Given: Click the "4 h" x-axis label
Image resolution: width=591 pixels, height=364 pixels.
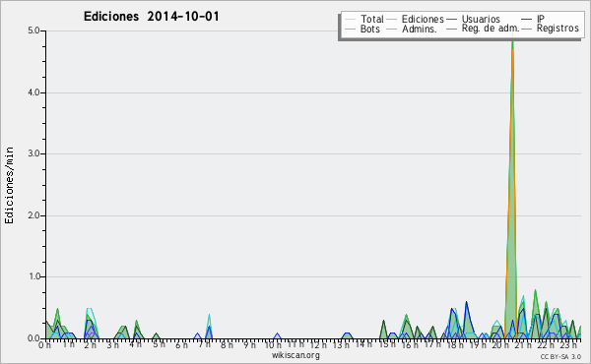Looking at the screenshot, I should coord(135,344).
